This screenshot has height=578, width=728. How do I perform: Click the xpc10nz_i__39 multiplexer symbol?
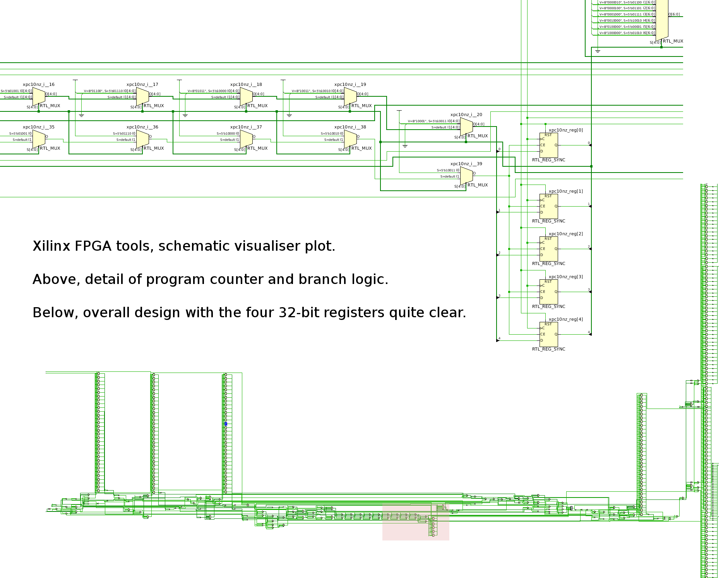[466, 175]
